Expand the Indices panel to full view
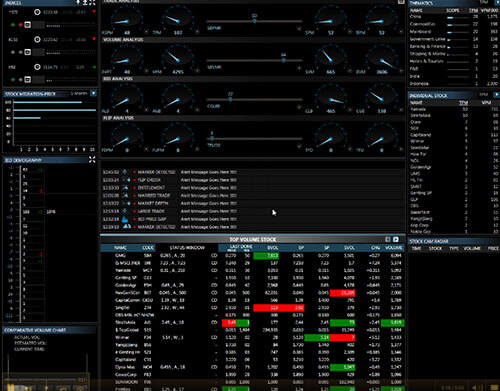Image resolution: width=500 pixels, height=391 pixels. [92, 3]
